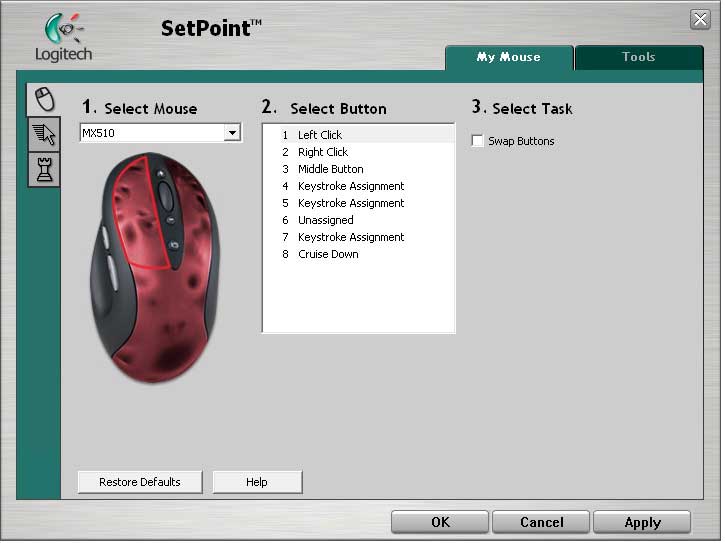725x543 pixels.
Task: Open the pointer movement settings sidebar icon
Action: tap(44, 134)
